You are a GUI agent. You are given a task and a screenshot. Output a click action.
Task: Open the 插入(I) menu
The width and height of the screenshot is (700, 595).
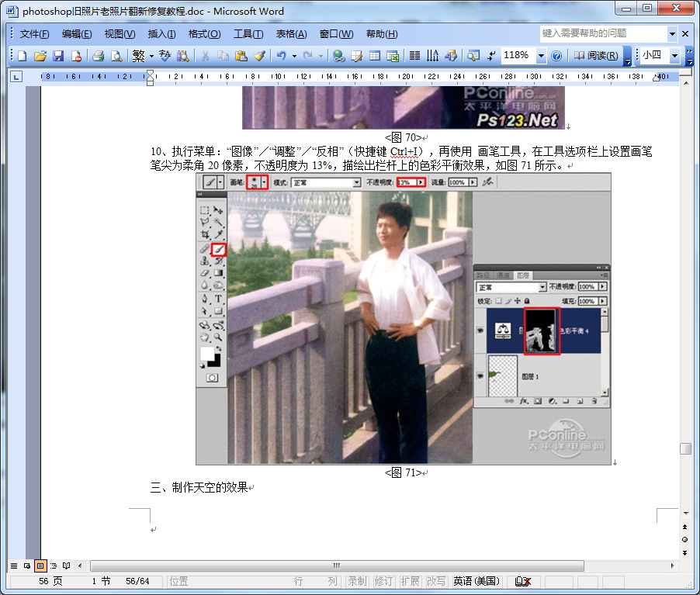point(161,34)
